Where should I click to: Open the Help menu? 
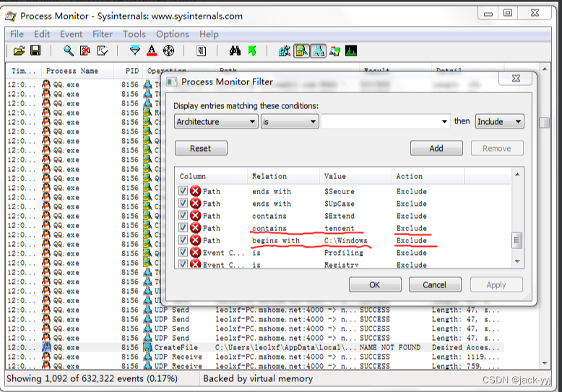click(209, 34)
